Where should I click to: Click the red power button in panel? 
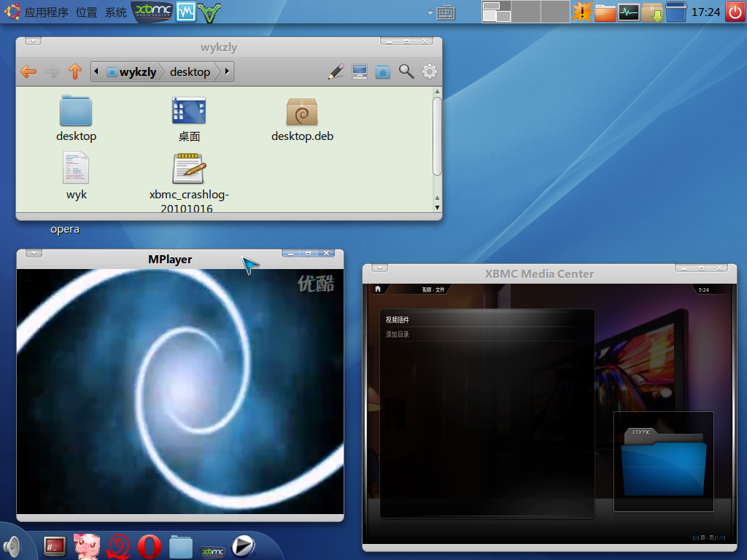pyautogui.click(x=735, y=12)
